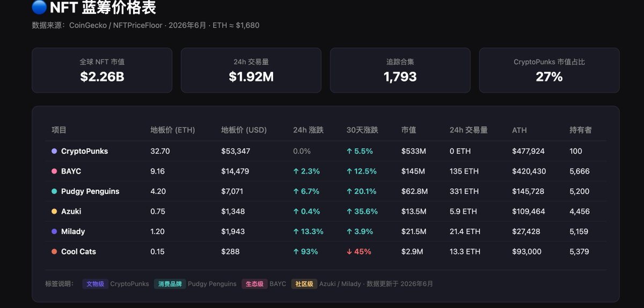Open the Cool Cats project name
The width and height of the screenshot is (644, 308).
tap(78, 252)
